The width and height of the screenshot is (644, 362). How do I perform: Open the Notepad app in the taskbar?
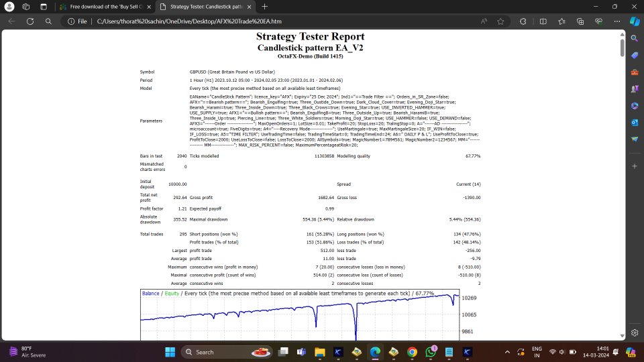coord(449,352)
